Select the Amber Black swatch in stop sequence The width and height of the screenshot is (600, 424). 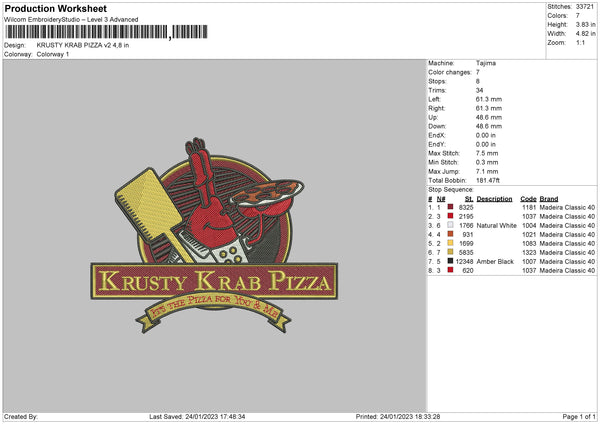pos(450,261)
